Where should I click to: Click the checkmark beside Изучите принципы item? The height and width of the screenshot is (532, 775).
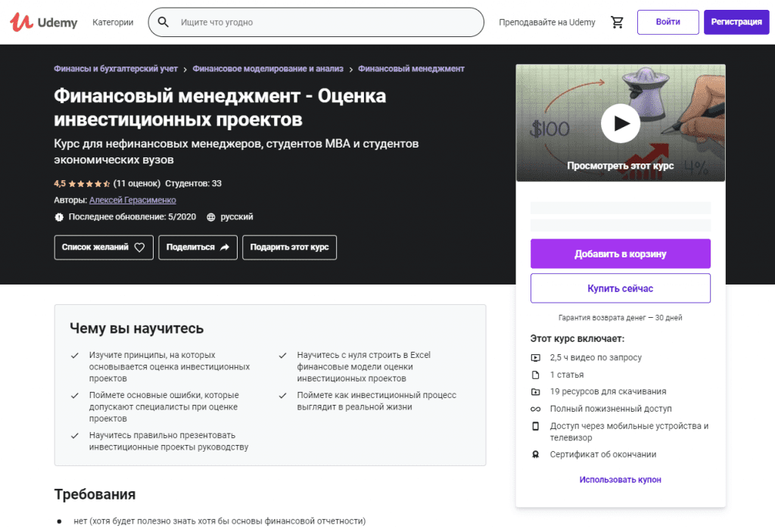pyautogui.click(x=75, y=356)
